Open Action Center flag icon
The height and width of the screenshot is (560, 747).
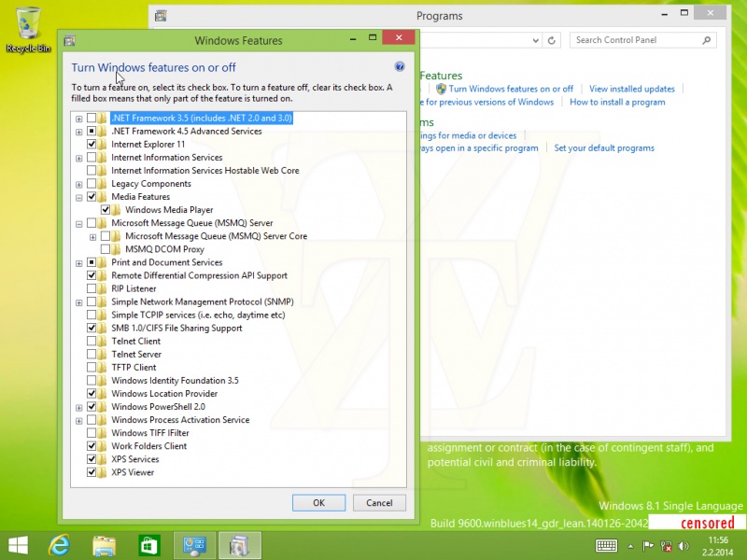click(648, 546)
